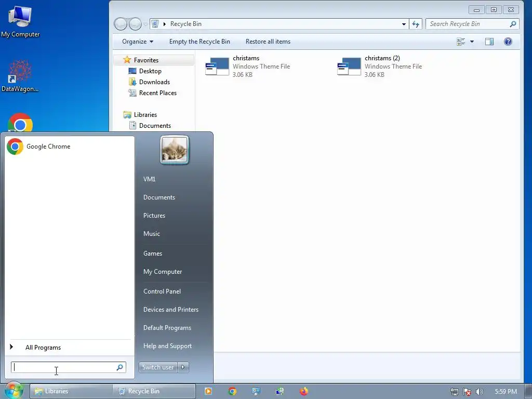Open Pictures from the Start menu
The width and height of the screenshot is (532, 399).
(x=154, y=216)
